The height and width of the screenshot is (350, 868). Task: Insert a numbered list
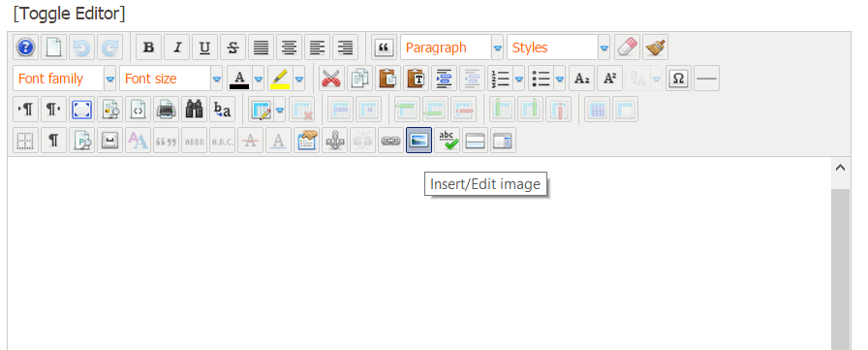point(500,79)
